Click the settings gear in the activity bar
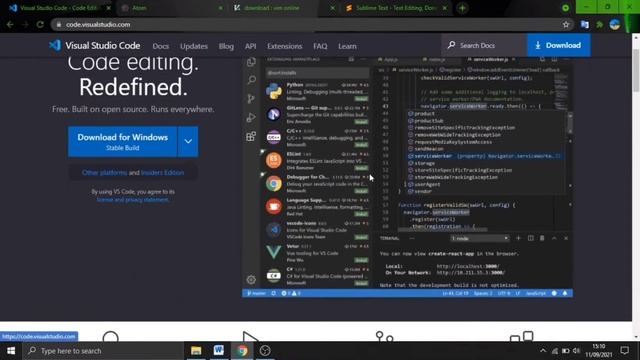Screen dimensions: 640x360 pos(251,280)
